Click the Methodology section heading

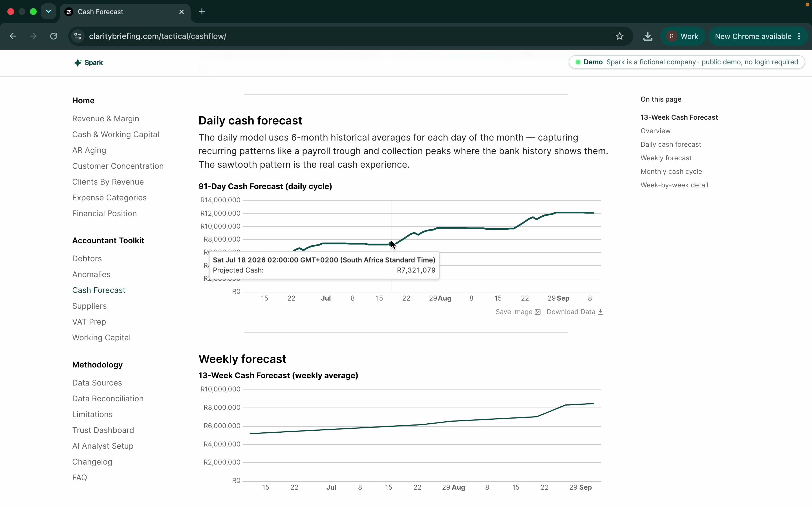coord(97,365)
